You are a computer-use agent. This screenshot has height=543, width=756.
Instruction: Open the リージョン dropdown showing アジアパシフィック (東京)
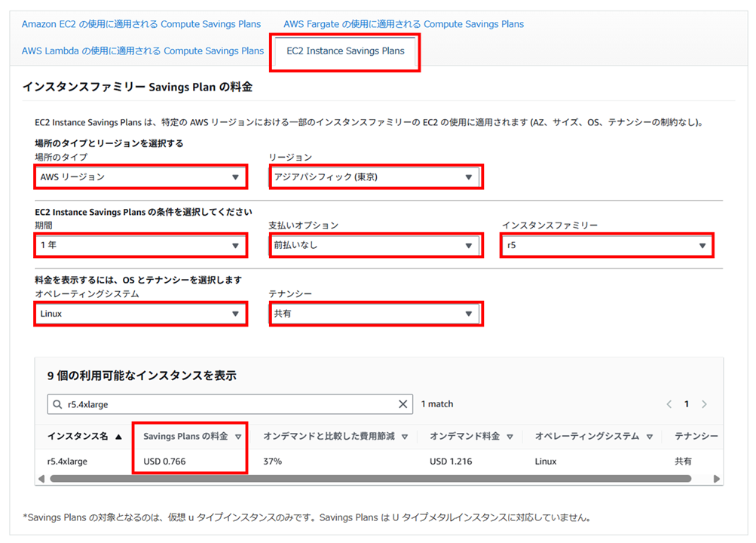[x=374, y=177]
